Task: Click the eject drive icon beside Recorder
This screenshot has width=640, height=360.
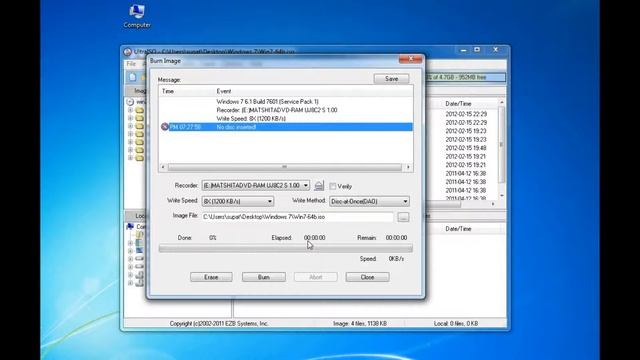Action: click(319, 186)
